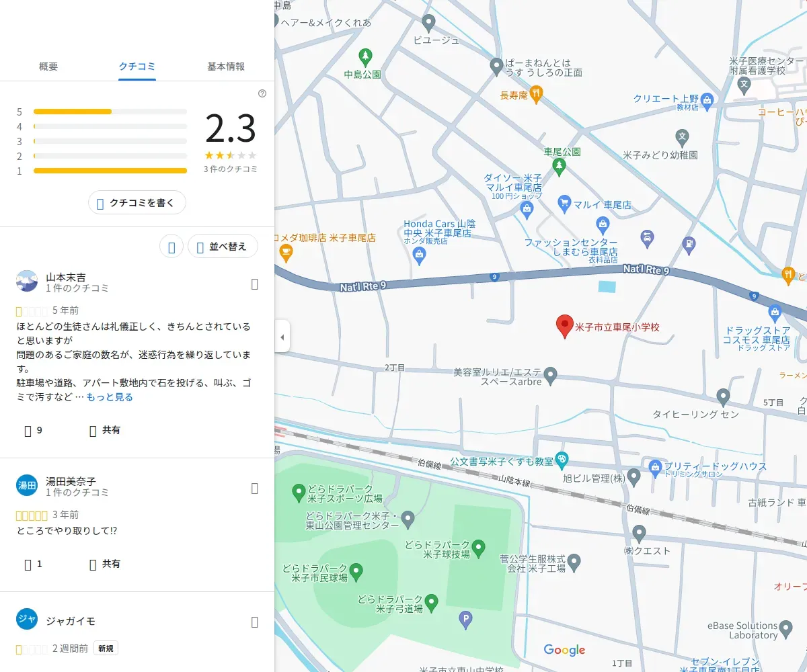Viewport: 807px width, 672px height.
Task: Click the クチコミを書く button
Action: point(137,202)
